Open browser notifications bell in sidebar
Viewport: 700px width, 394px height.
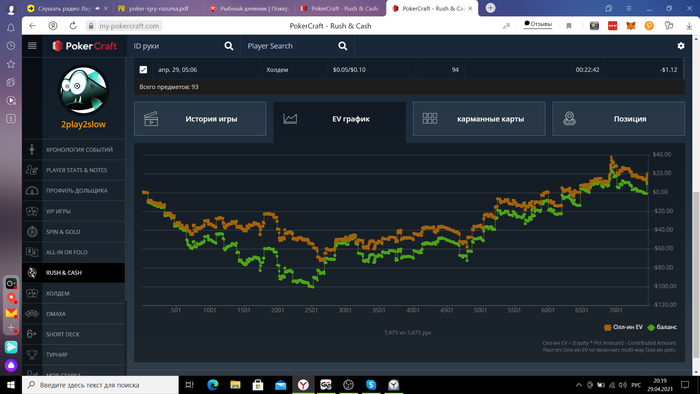[x=11, y=28]
